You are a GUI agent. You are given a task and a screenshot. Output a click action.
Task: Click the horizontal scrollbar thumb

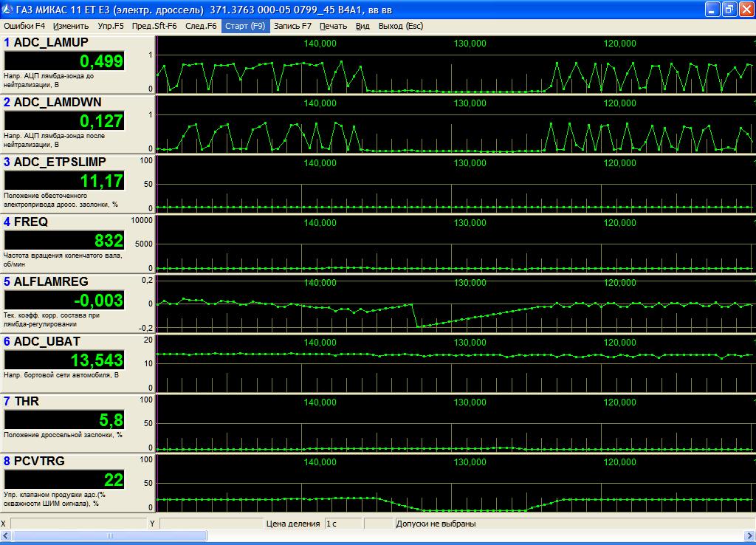tap(110, 536)
